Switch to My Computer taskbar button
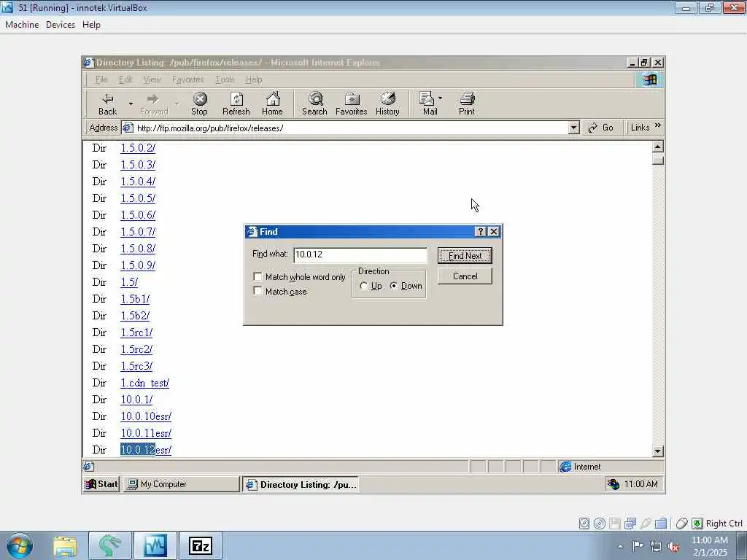This screenshot has height=560, width=747. point(181,484)
